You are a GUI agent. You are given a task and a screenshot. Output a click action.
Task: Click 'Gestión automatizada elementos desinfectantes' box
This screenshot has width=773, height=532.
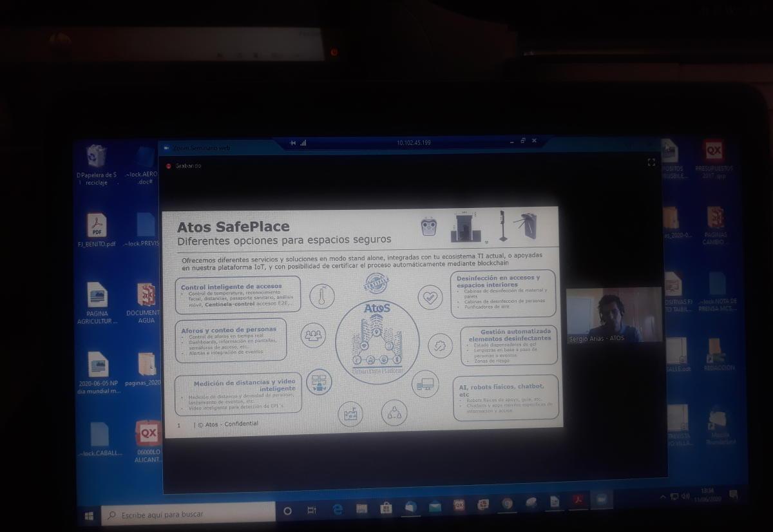point(509,346)
